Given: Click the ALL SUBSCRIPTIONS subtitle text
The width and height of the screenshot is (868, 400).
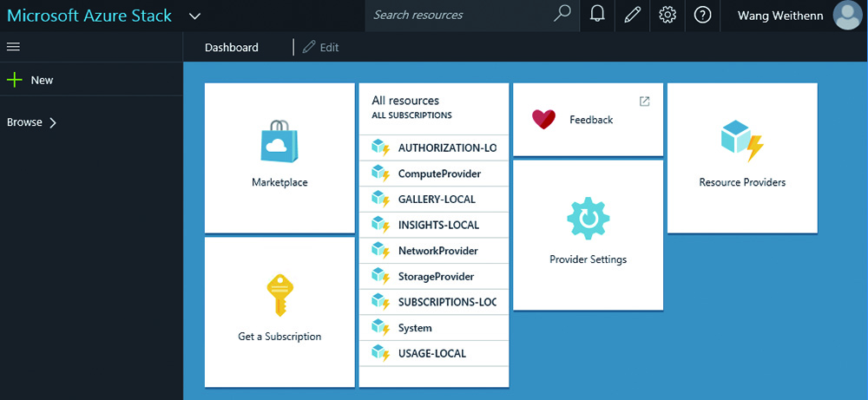Looking at the screenshot, I should (x=411, y=115).
